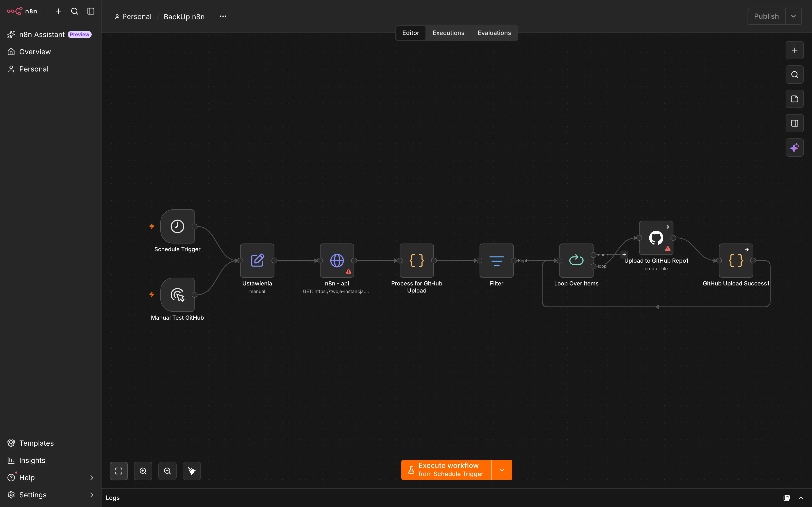Zoom in on the canvas
812x507 pixels.
coord(143,471)
